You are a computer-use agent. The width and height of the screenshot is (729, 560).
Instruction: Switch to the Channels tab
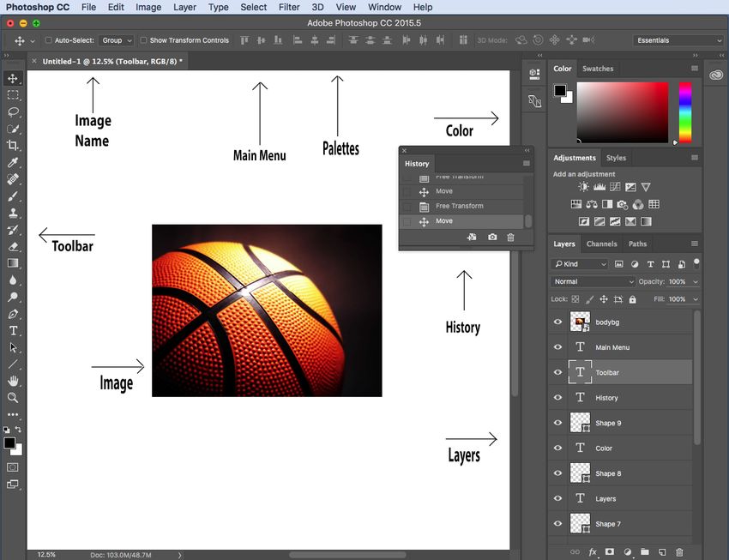[x=601, y=244]
